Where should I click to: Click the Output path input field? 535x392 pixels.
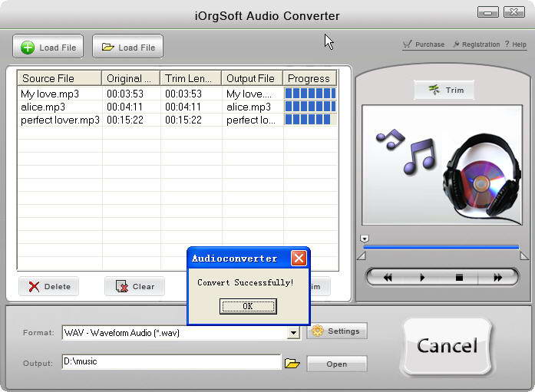click(171, 361)
